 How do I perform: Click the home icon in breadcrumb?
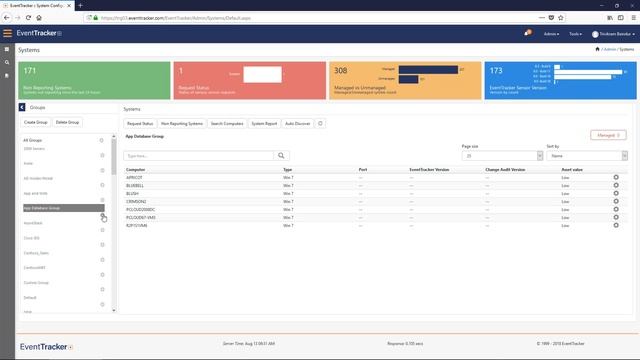tap(597, 49)
